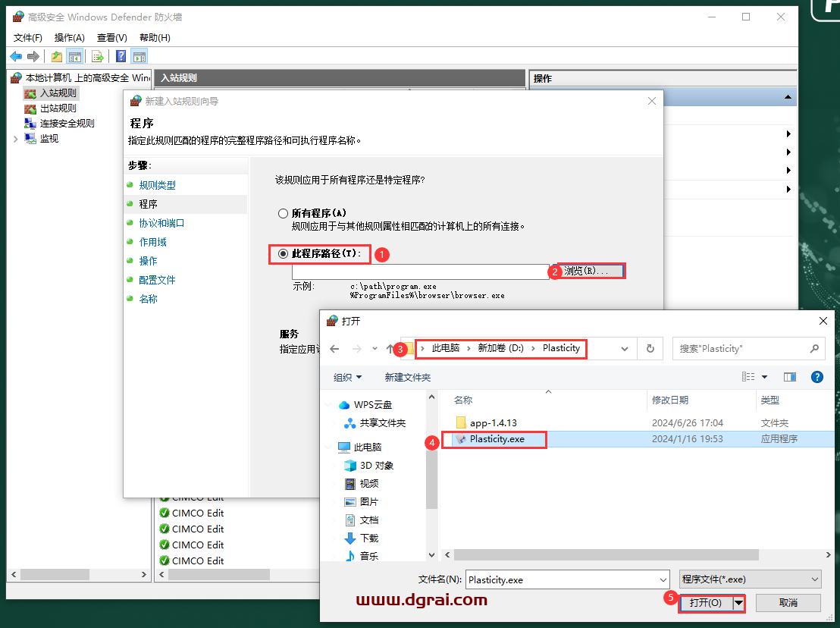Screen dimensions: 840x628
Task: Click the blue Back arrow in firewall toolbar
Action: [16, 56]
